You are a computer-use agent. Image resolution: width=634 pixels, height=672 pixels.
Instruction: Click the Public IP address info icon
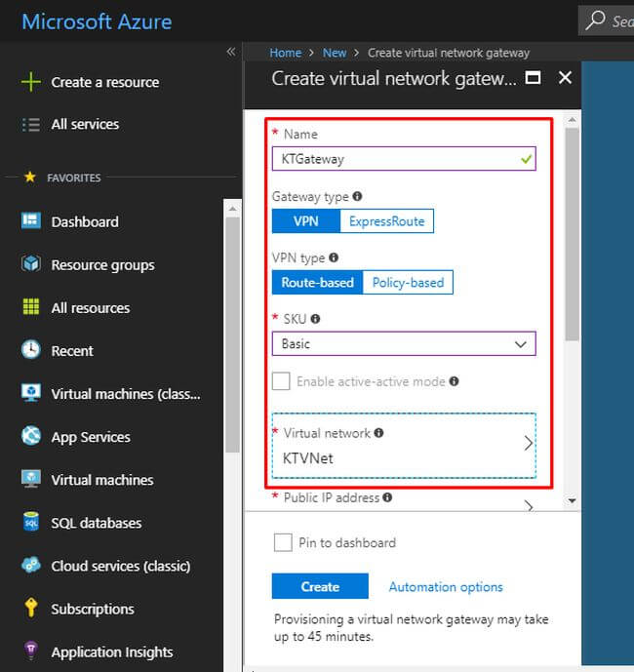tap(387, 497)
